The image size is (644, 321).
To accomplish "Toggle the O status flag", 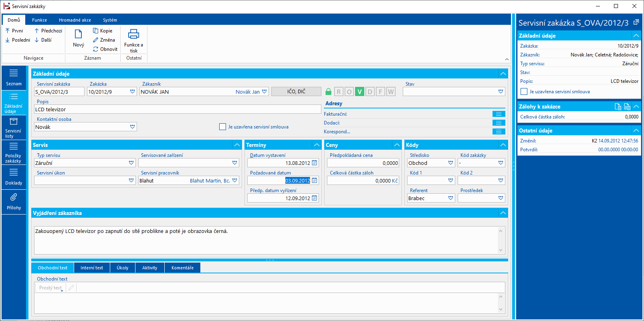I will point(349,92).
